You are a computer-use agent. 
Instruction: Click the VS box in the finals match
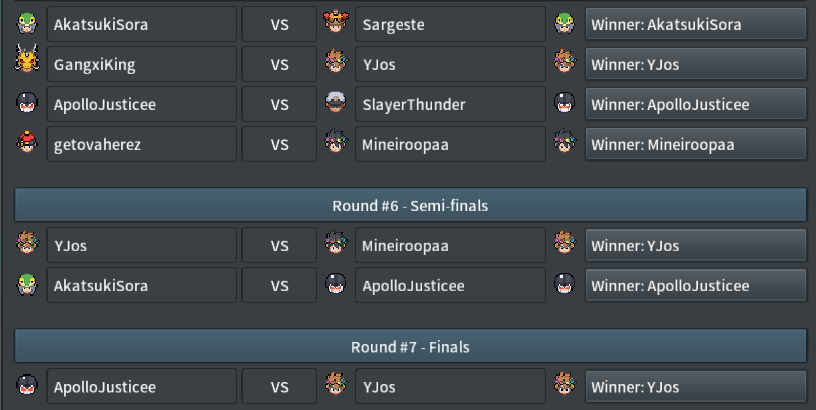279,387
